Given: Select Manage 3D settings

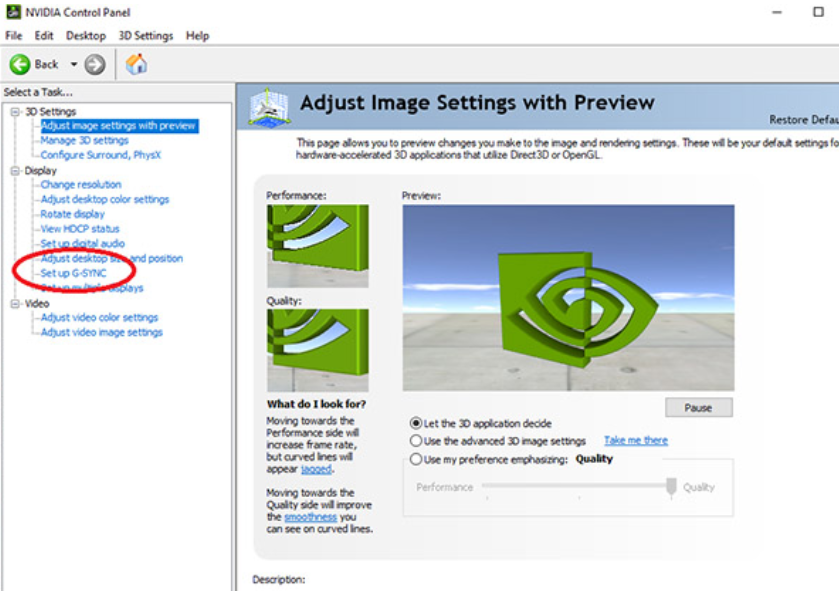Looking at the screenshot, I should click(85, 140).
